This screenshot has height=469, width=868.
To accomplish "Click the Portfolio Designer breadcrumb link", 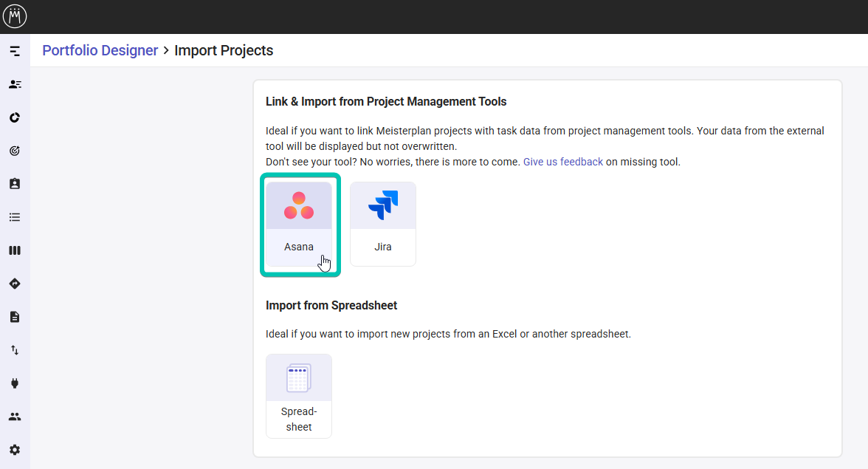I will pyautogui.click(x=100, y=49).
